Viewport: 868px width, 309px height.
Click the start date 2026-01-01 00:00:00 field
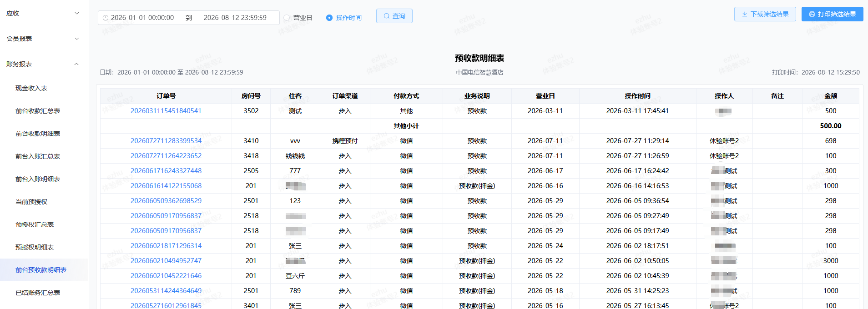coord(142,18)
